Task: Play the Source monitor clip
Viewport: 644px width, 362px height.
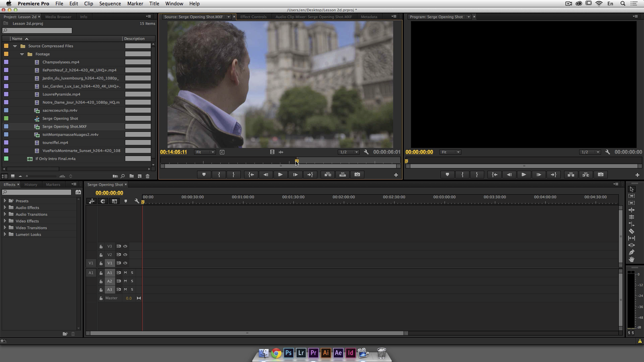Action: 280,174
